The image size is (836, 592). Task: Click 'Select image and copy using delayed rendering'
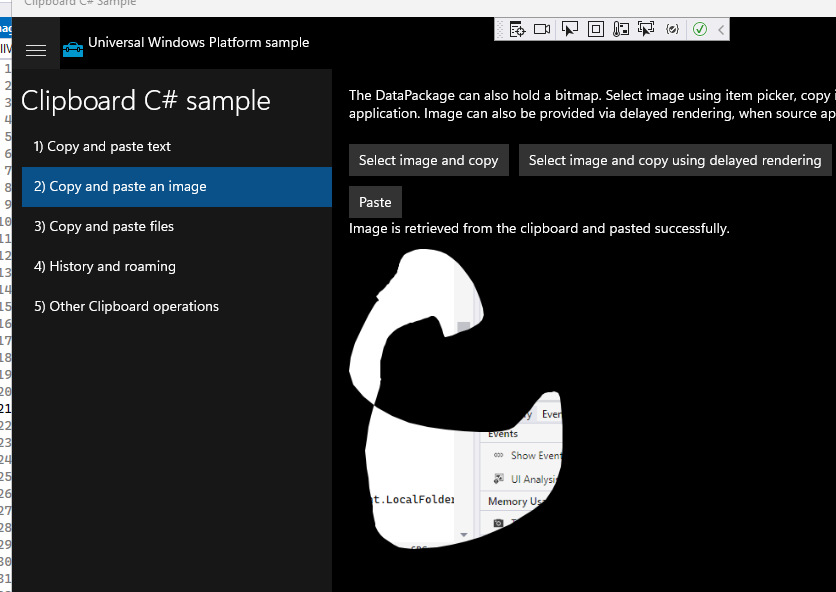coord(675,160)
